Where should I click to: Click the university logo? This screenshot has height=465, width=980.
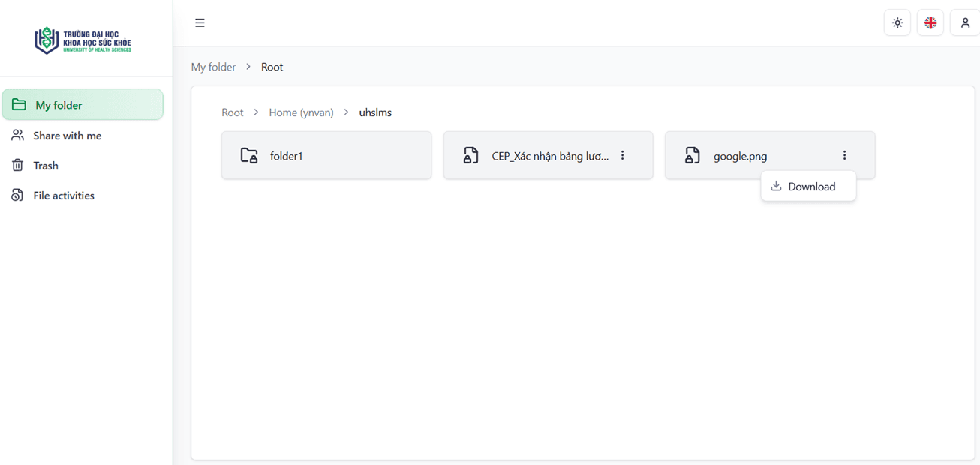[x=83, y=40]
